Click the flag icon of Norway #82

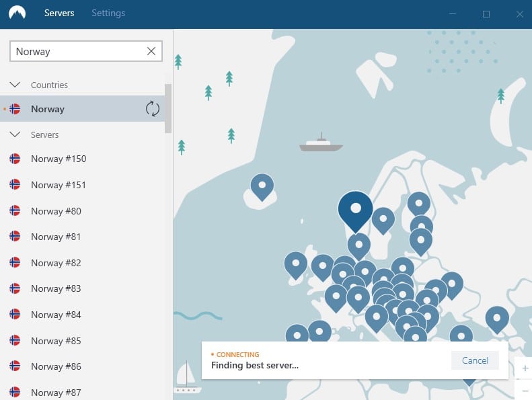[x=15, y=262]
